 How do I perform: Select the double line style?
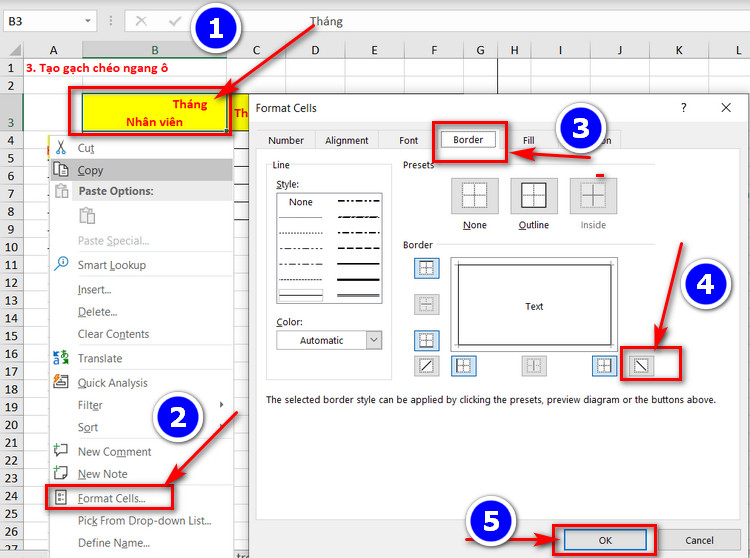pos(358,295)
